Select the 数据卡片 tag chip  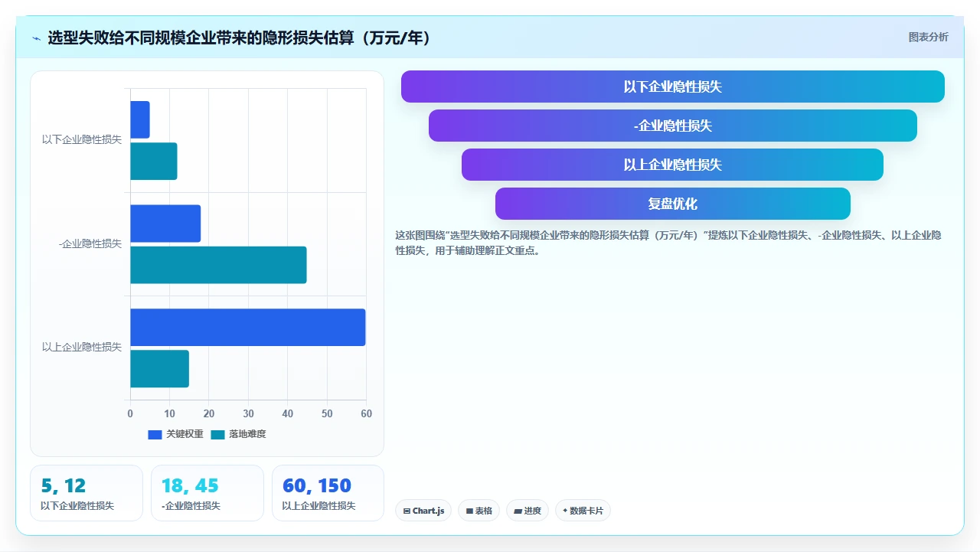(x=583, y=511)
